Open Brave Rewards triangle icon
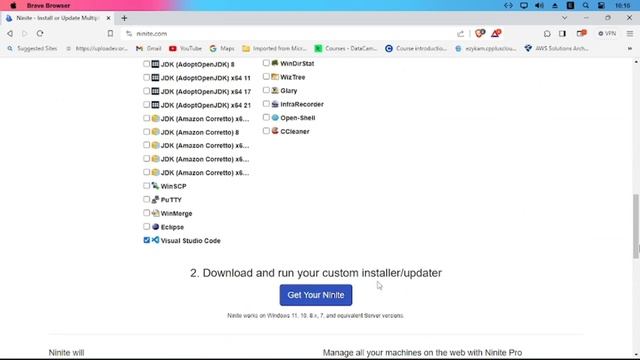This screenshot has height=360, width=640. pos(496,33)
